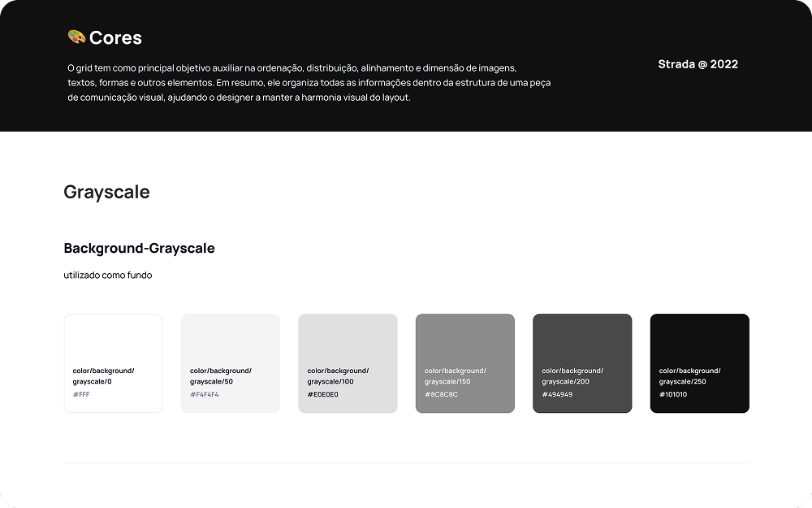Click the color/background/grayscale/200 token name
The image size is (812, 508).
(x=572, y=376)
